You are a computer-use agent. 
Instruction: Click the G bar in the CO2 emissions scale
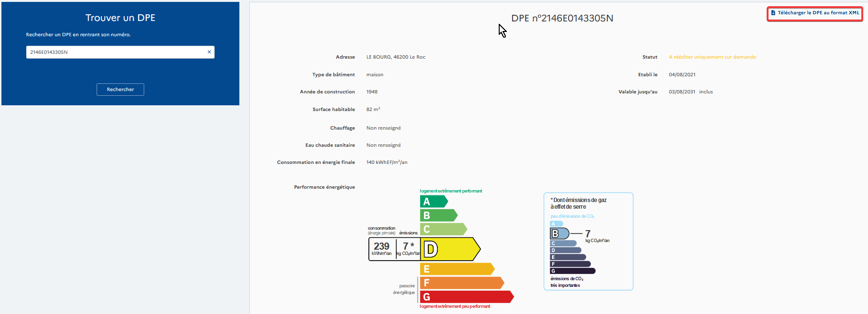[573, 271]
